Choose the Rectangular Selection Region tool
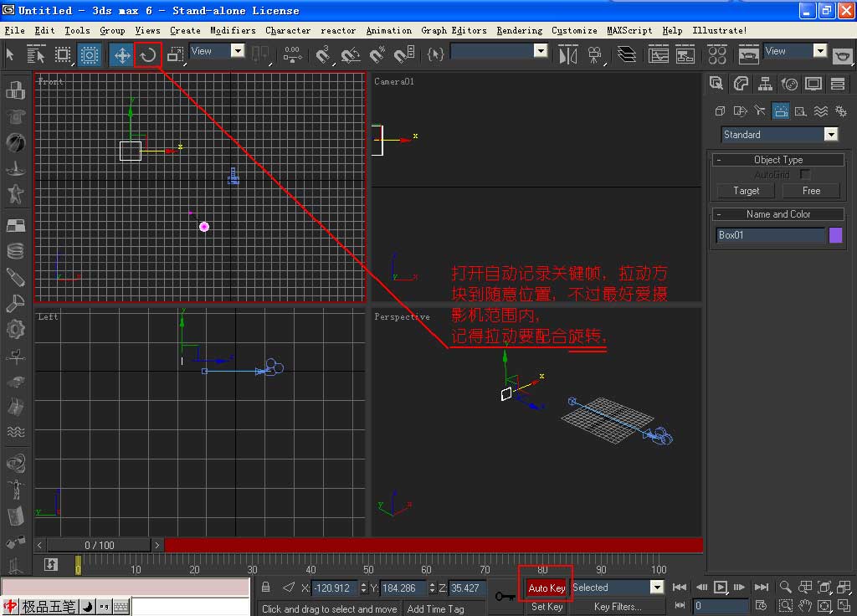This screenshot has height=616, width=857. click(x=63, y=54)
